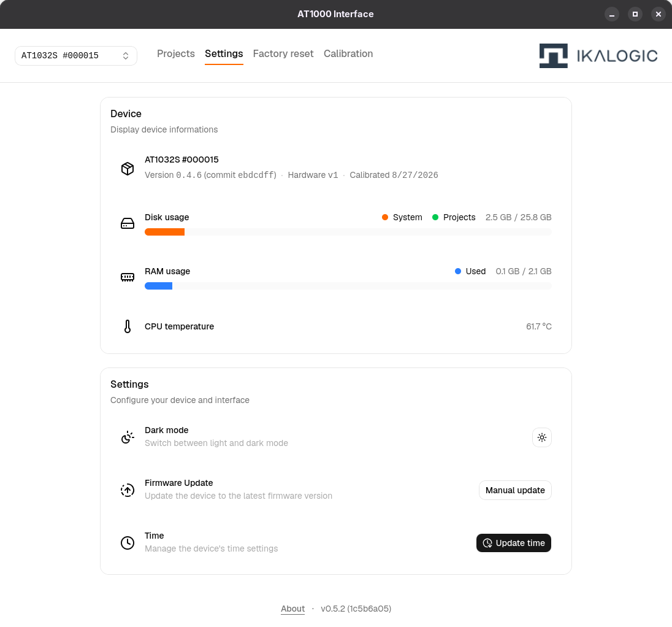
Task: Open the AT1032S #000015 device selector
Action: [x=76, y=56]
